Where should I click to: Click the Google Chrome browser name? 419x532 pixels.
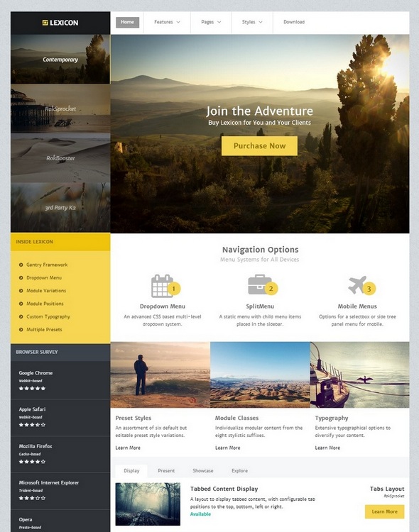pyautogui.click(x=36, y=373)
